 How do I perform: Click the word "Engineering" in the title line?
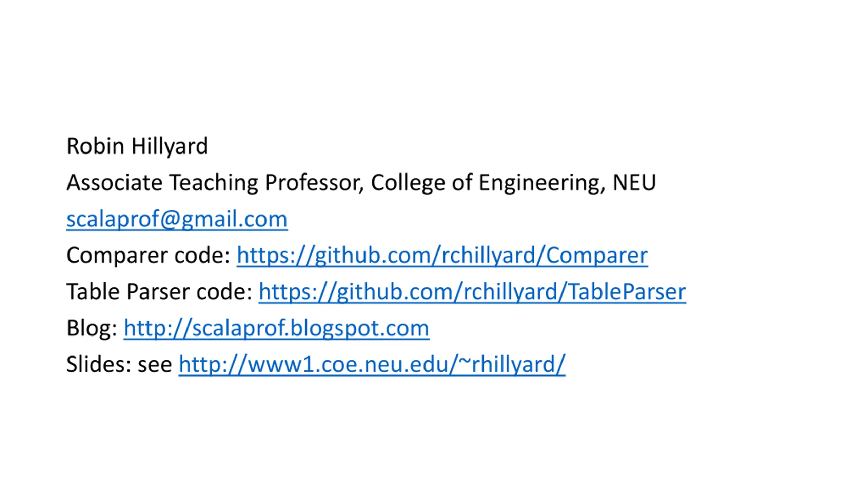coord(541,183)
